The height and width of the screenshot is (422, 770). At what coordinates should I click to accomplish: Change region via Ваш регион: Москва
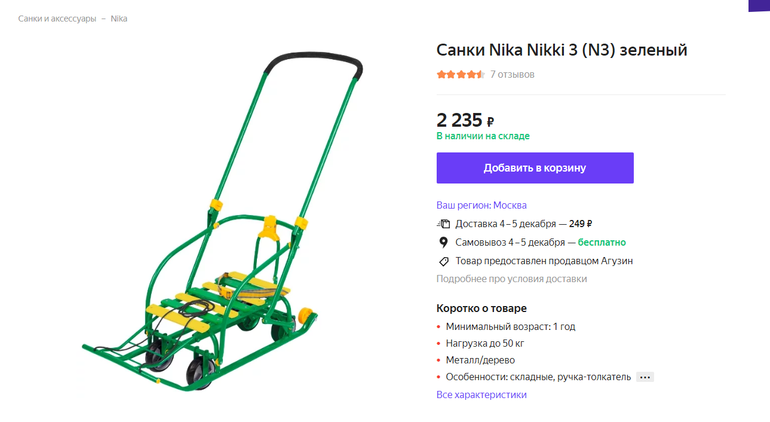click(481, 205)
